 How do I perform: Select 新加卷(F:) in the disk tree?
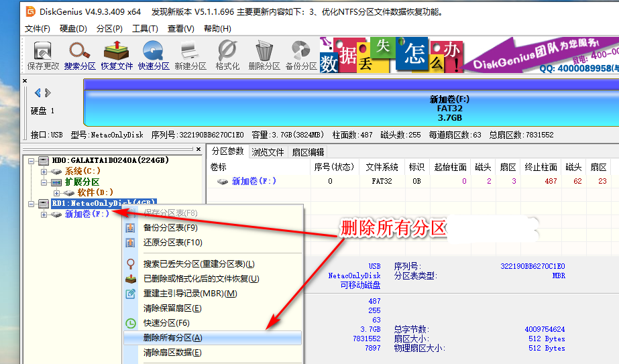pos(87,214)
